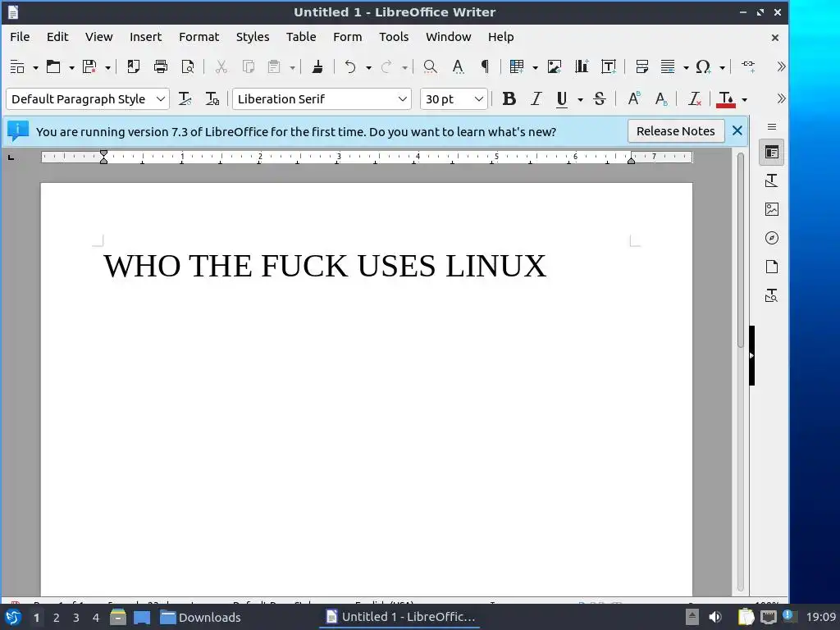Click the taskbar volume speaker icon
Screen dimensions: 840x630
click(714, 617)
